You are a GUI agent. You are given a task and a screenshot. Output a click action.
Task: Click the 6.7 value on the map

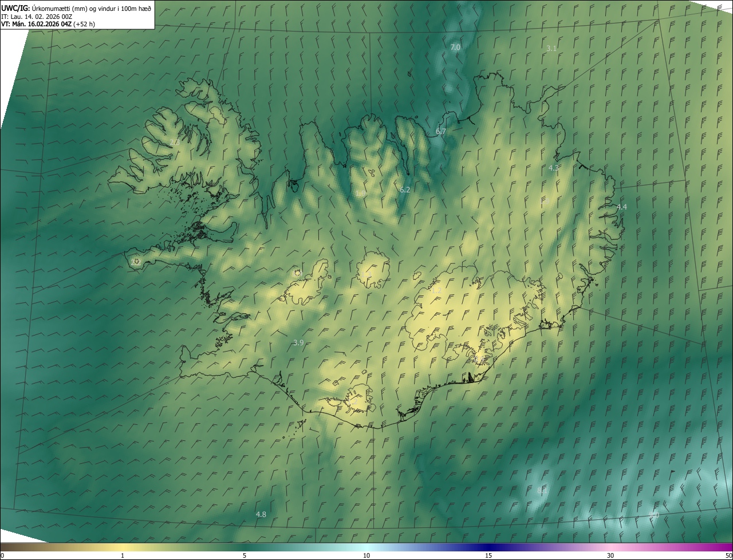tap(440, 132)
